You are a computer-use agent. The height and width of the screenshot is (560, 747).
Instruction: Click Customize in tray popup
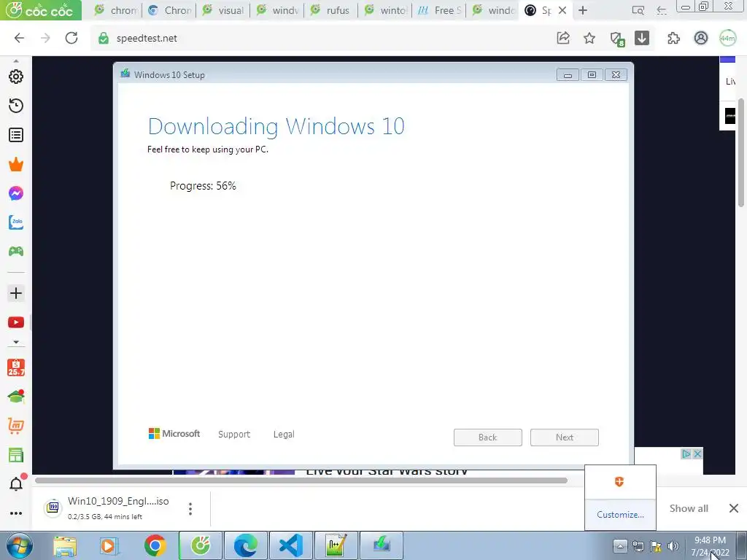coord(620,515)
